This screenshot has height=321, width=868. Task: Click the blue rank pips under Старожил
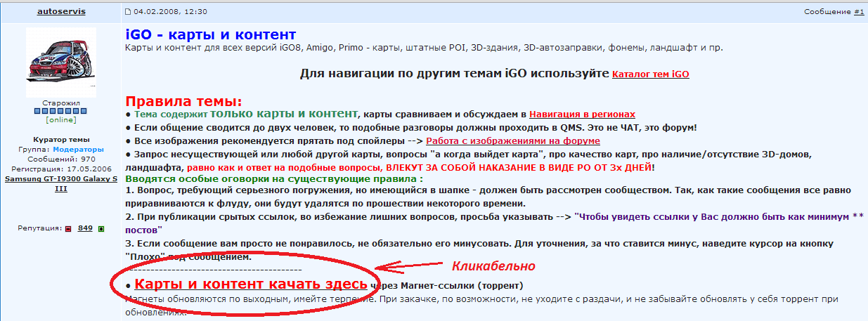61,111
